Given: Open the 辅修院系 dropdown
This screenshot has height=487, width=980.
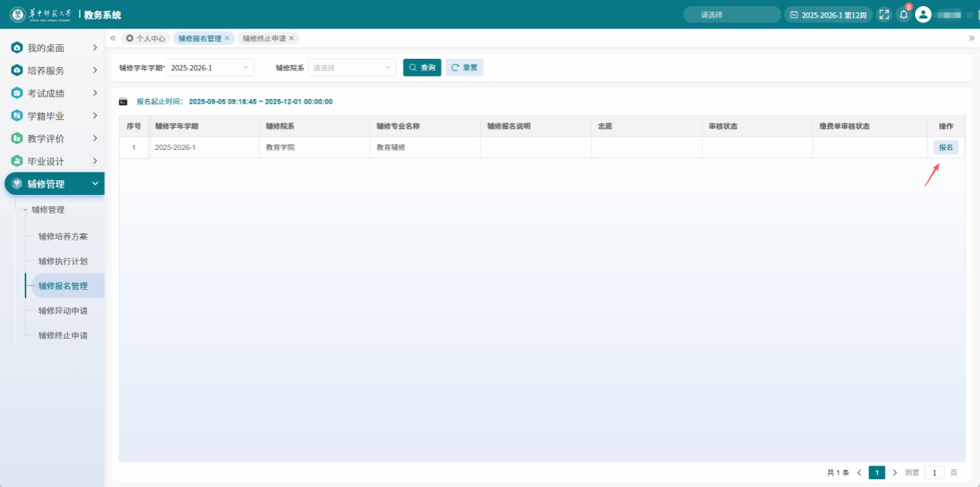Looking at the screenshot, I should pos(352,68).
